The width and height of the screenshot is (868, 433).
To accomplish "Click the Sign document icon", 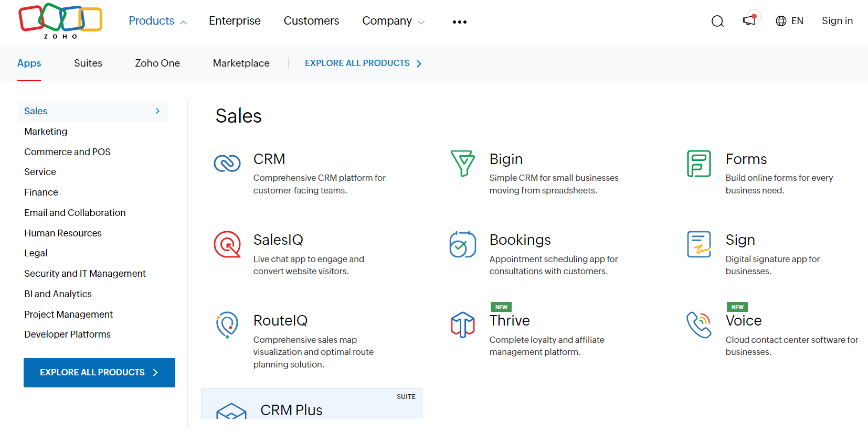I will point(699,244).
